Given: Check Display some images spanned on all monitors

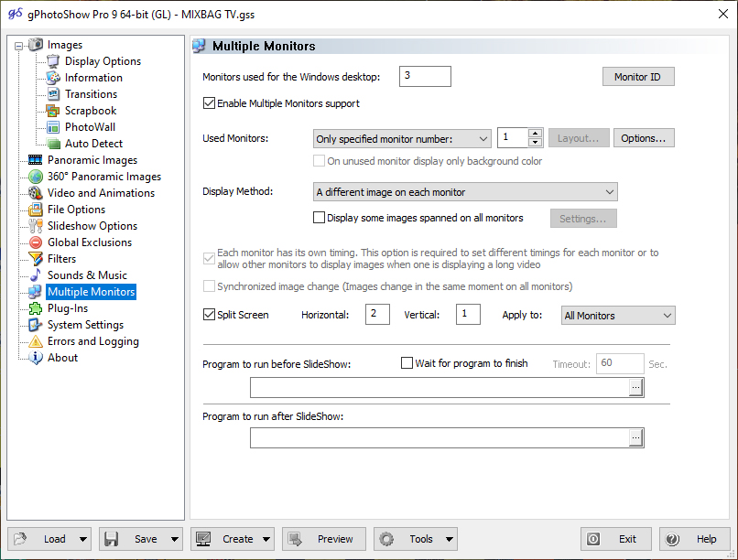Looking at the screenshot, I should (320, 217).
